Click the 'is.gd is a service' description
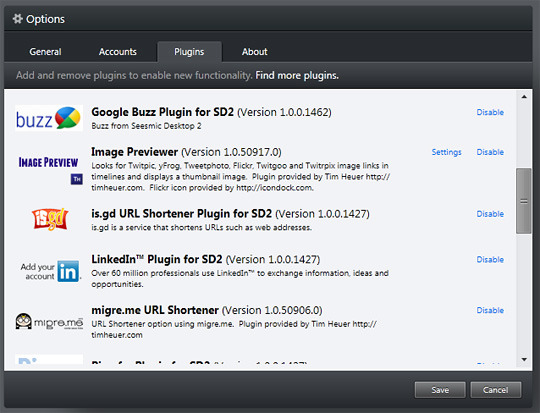This screenshot has height=413, width=540. coord(201,228)
